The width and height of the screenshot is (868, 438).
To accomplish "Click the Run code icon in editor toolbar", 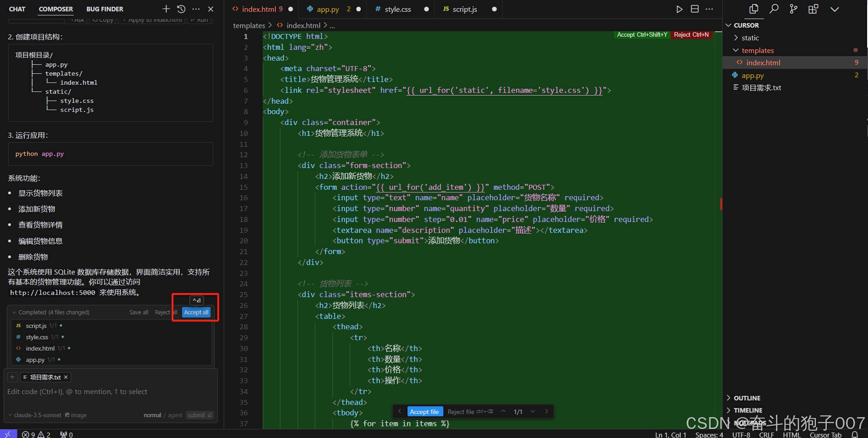I will (679, 9).
